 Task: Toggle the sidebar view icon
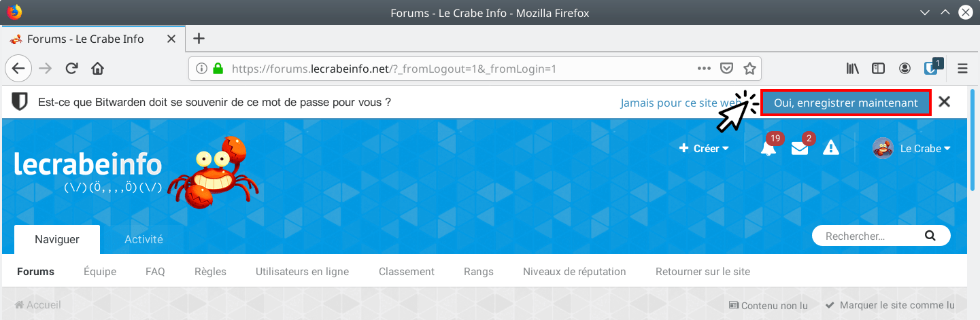(x=879, y=68)
